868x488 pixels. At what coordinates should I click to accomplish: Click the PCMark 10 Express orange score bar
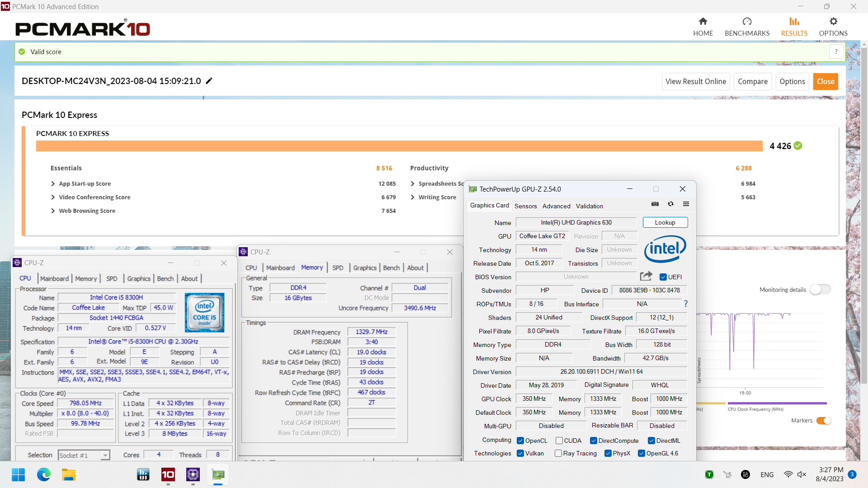(x=399, y=146)
